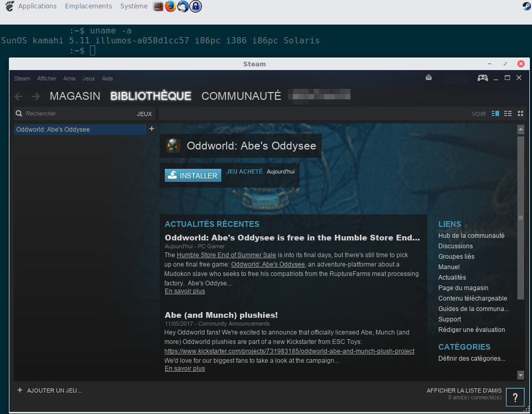Open the Abe (and Munch) plushies! headline
The image size is (532, 414).
pos(221,315)
